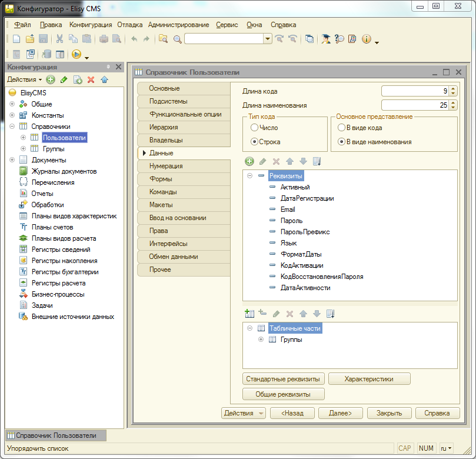Click the Стандартные реквизиты button

(284, 379)
